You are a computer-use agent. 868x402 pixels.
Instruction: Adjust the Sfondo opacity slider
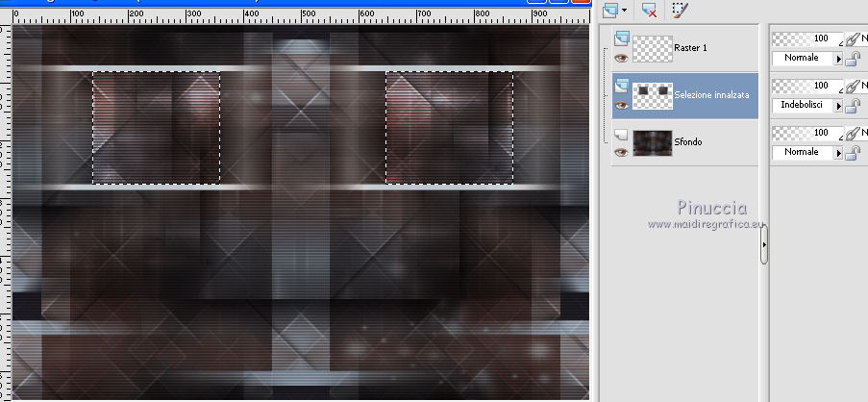pyautogui.click(x=807, y=133)
